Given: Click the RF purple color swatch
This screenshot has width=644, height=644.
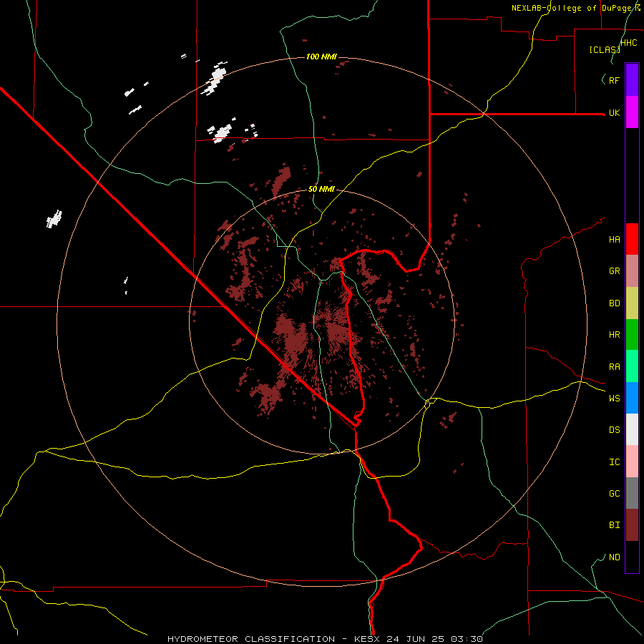Looking at the screenshot, I should [632, 80].
